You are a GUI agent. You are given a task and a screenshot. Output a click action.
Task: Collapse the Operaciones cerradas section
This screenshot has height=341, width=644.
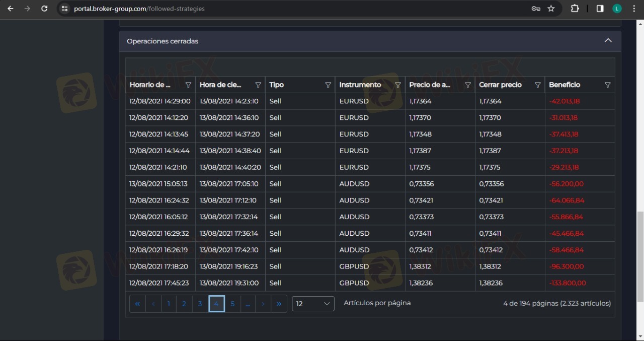click(608, 41)
